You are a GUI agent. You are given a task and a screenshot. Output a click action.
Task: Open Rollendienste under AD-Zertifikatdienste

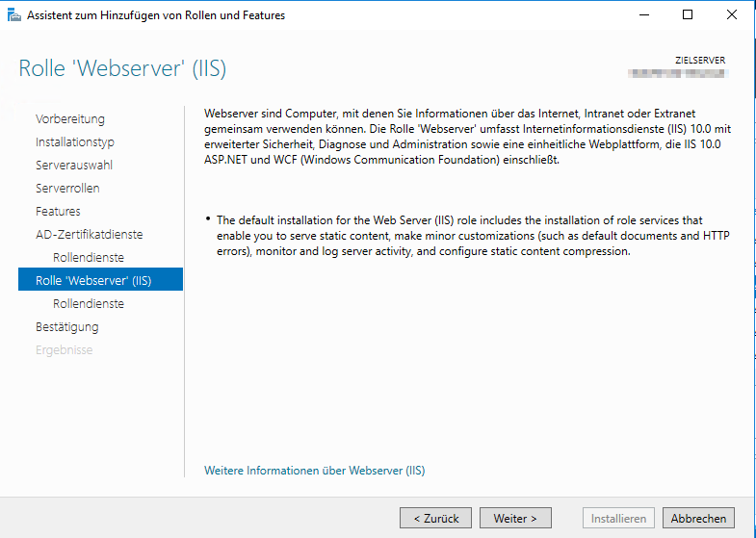coord(89,258)
